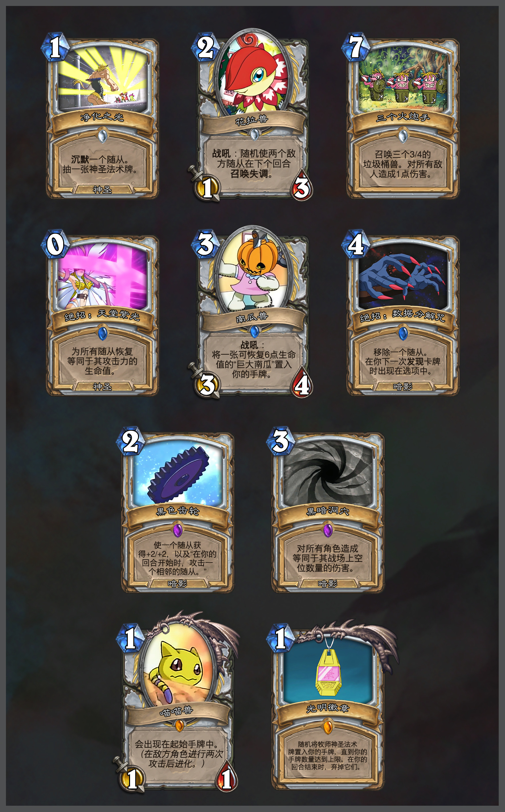
Task: Click the 神圣 tag on 净化之光 card
Action: 102,190
